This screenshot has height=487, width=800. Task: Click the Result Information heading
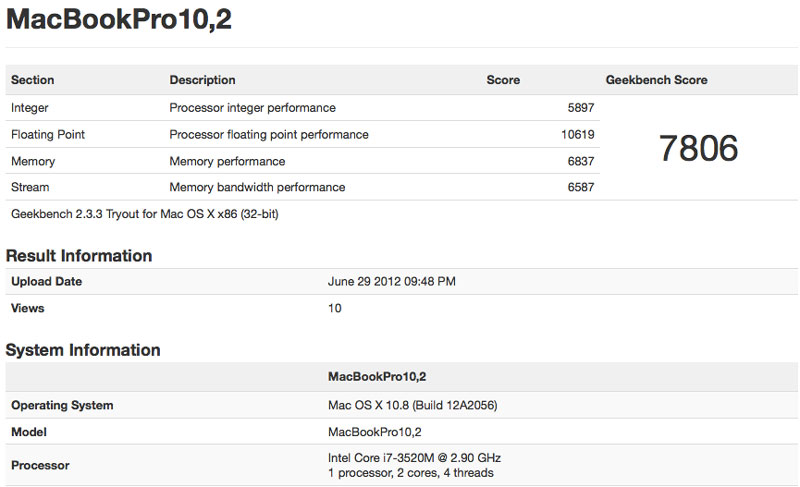click(79, 256)
